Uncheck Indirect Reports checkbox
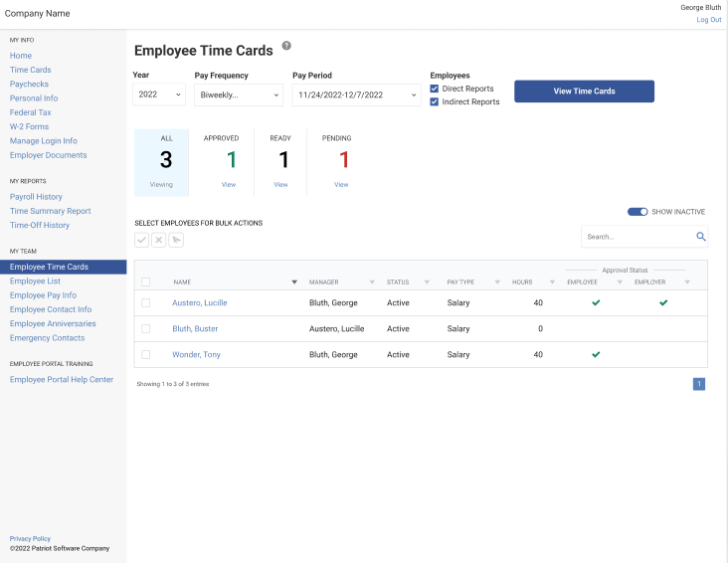728x563 pixels. (x=434, y=101)
